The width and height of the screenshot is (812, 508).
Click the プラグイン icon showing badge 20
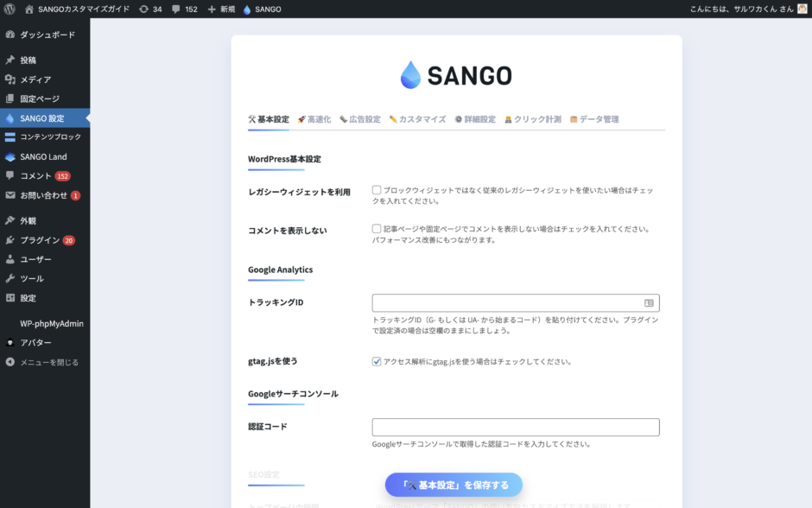click(x=9, y=240)
